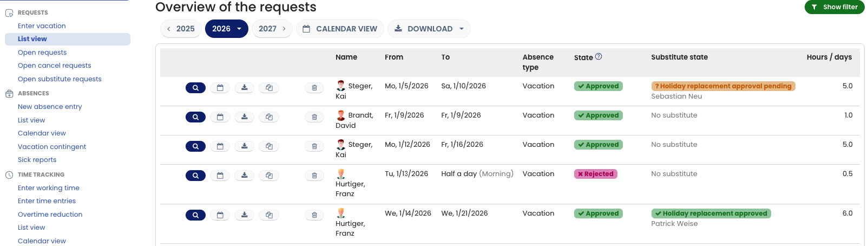Select Open substitute requests in sidebar
Image resolution: width=868 pixels, height=246 pixels.
pyautogui.click(x=60, y=79)
